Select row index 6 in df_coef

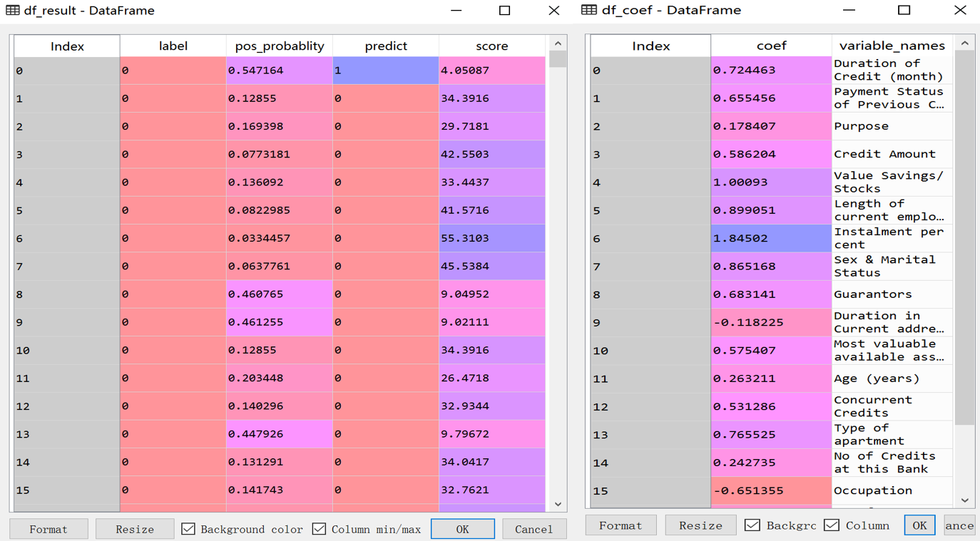650,238
